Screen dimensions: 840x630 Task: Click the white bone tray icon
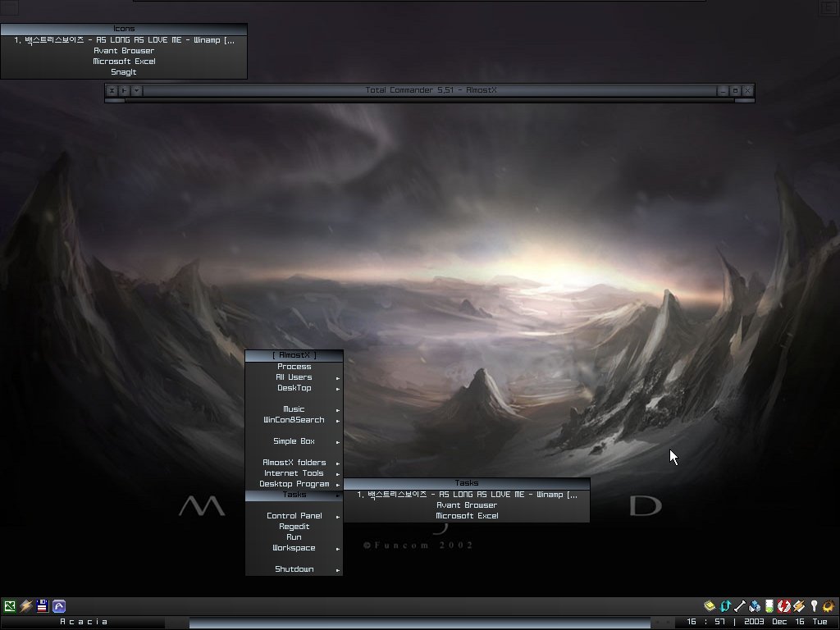pos(740,606)
